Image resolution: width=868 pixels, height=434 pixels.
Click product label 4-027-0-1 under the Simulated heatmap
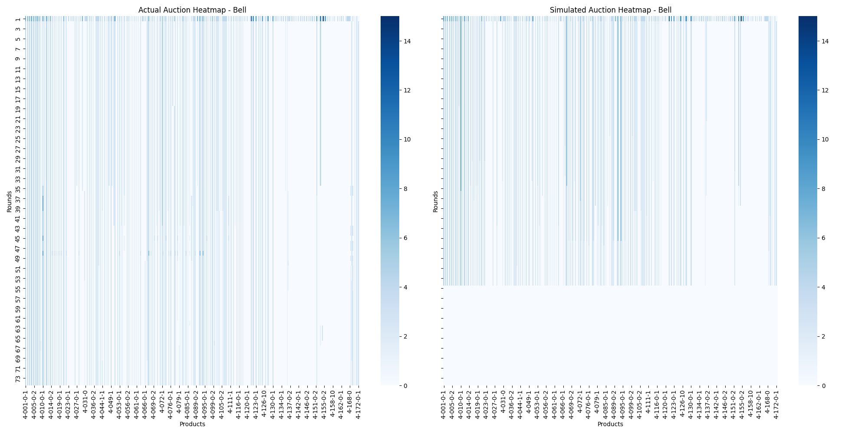(x=495, y=404)
